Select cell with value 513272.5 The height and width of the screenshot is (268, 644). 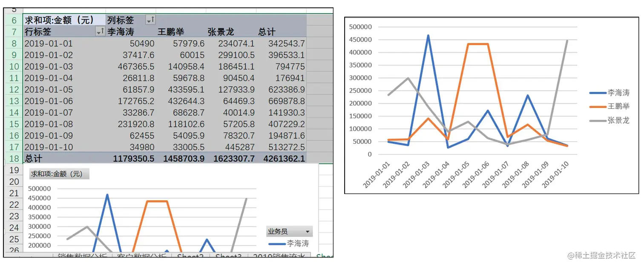(286, 147)
